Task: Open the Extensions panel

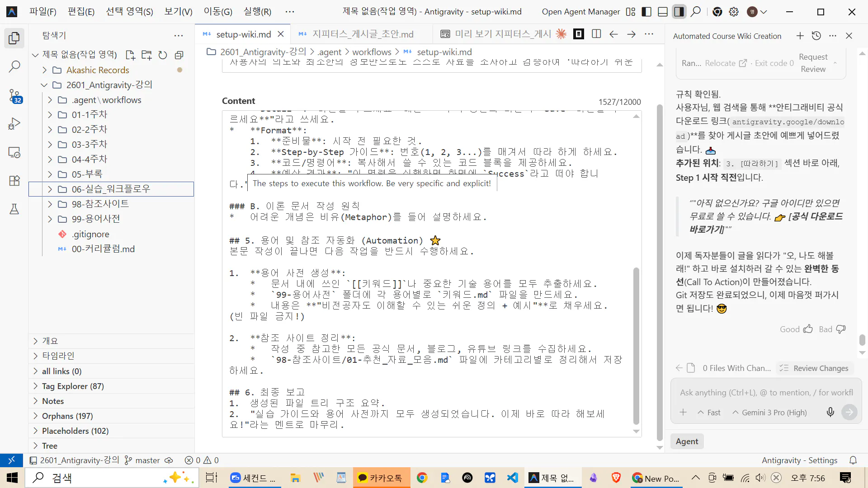Action: [14, 180]
